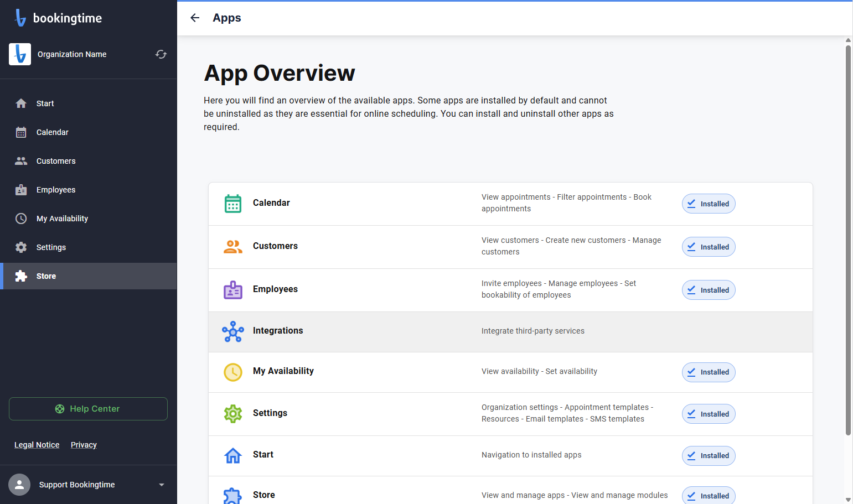Expand the Support Bookingtime user dropdown
The image size is (853, 504).
coord(162,485)
